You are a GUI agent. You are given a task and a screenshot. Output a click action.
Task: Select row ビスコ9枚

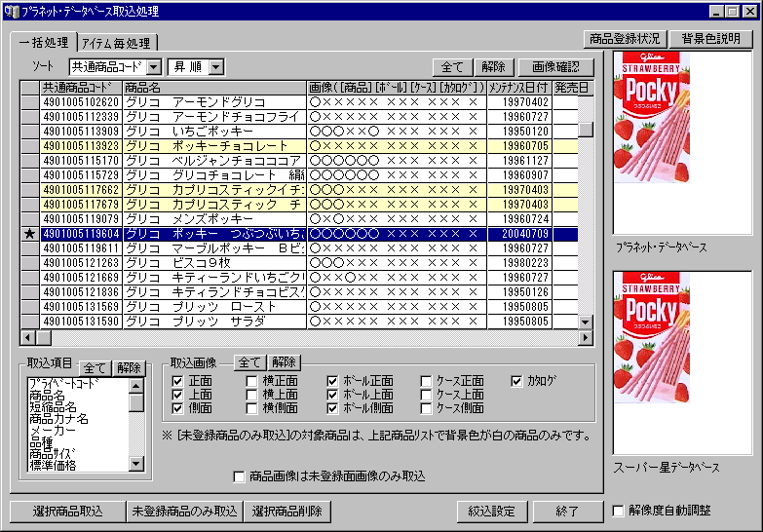pyautogui.click(x=299, y=263)
